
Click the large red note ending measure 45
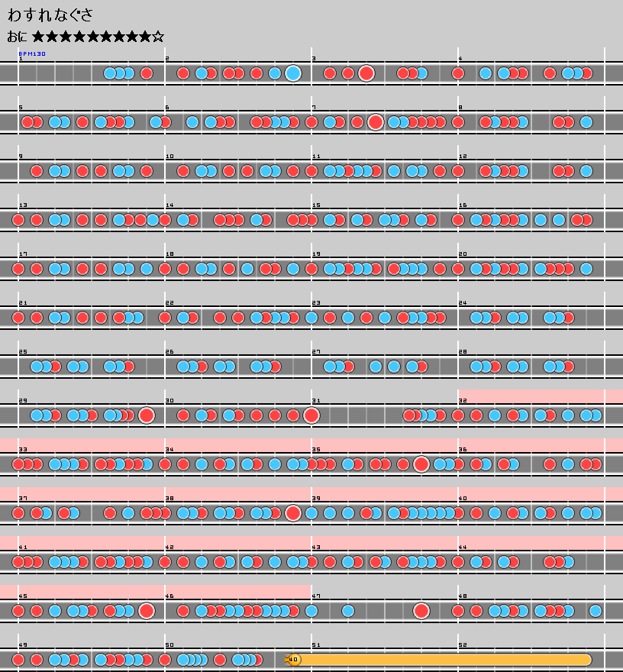pyautogui.click(x=147, y=611)
